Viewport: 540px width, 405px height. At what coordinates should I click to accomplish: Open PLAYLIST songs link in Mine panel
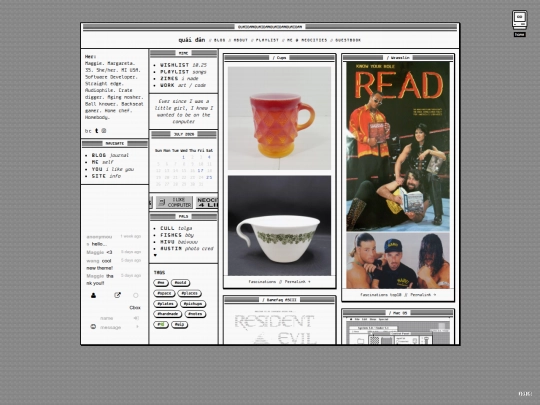tap(183, 72)
